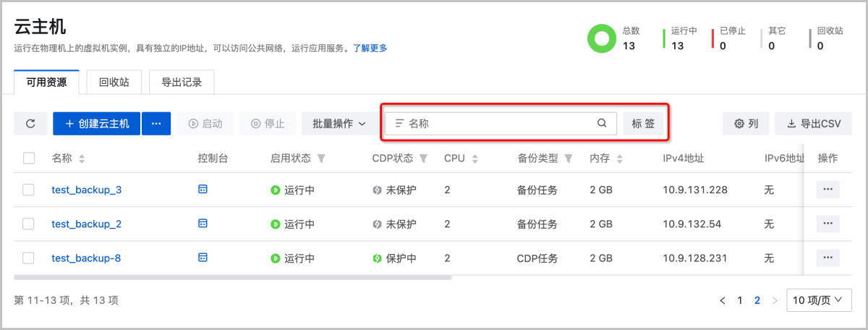The height and width of the screenshot is (330, 868).
Task: Filter by CDP status funnel icon
Action: pos(424,158)
